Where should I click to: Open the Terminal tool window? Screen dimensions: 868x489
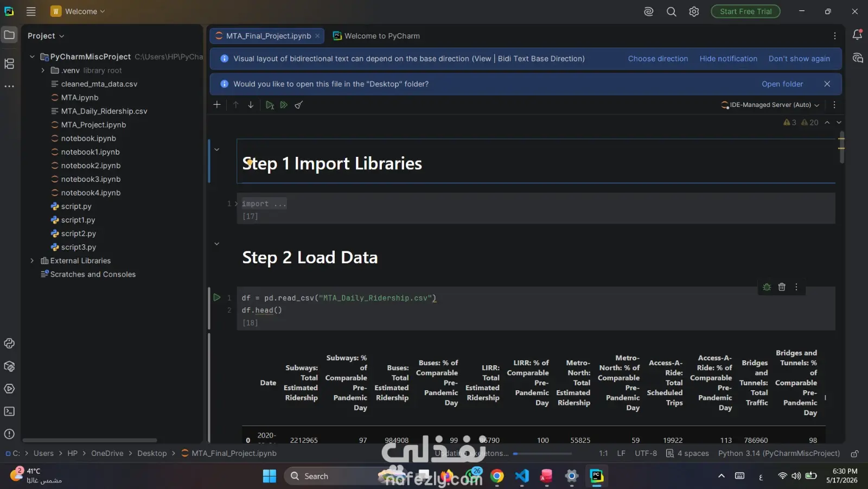[x=9, y=411]
